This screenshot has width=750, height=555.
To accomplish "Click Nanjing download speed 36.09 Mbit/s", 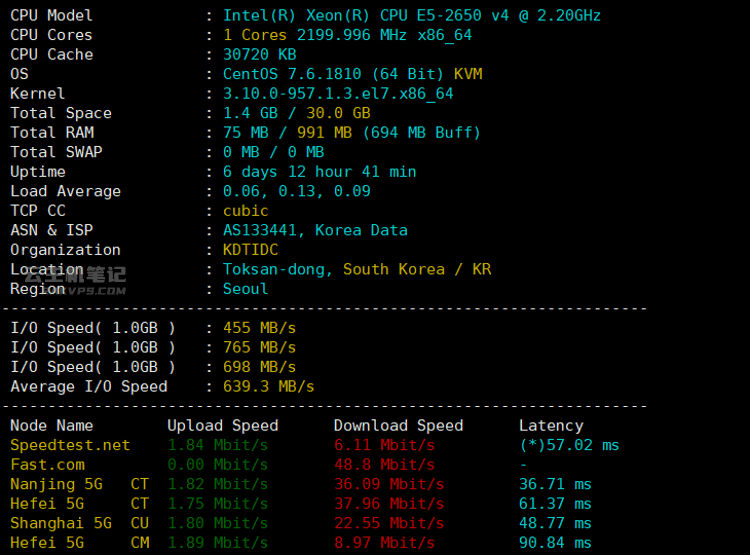I will click(389, 484).
